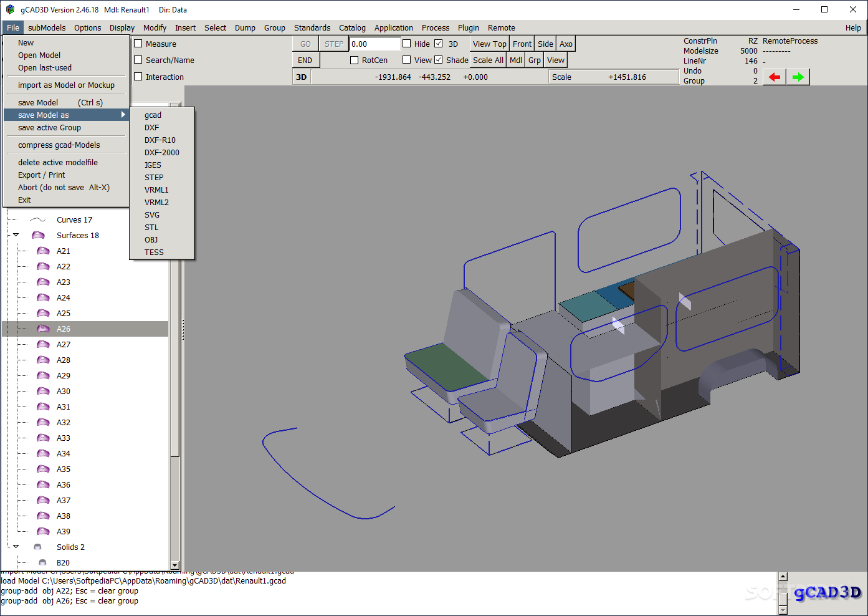Click the Solids 2 group icon
This screenshot has width=868, height=616.
pyautogui.click(x=37, y=547)
